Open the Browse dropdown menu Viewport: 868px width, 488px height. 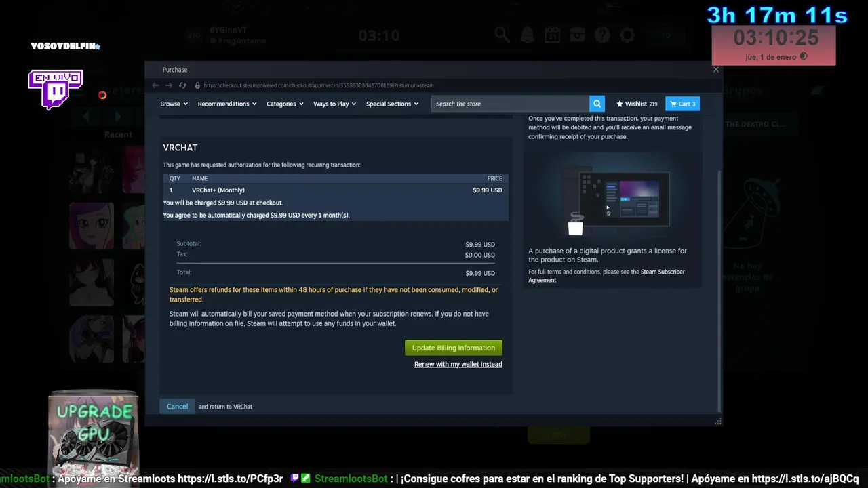point(174,104)
